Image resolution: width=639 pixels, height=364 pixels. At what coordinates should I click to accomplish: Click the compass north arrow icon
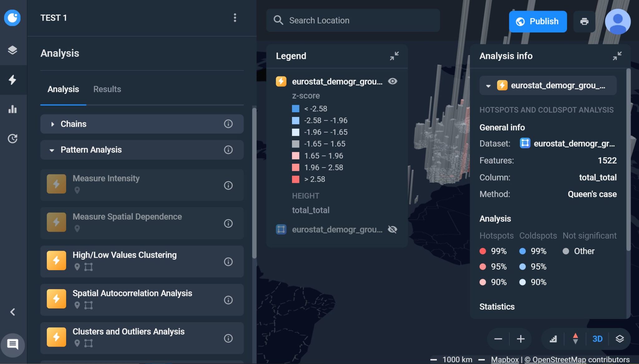[575, 339]
